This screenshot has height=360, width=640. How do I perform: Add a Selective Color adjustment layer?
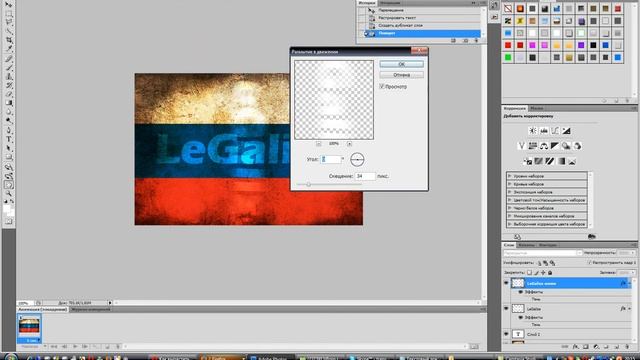[x=572, y=161]
